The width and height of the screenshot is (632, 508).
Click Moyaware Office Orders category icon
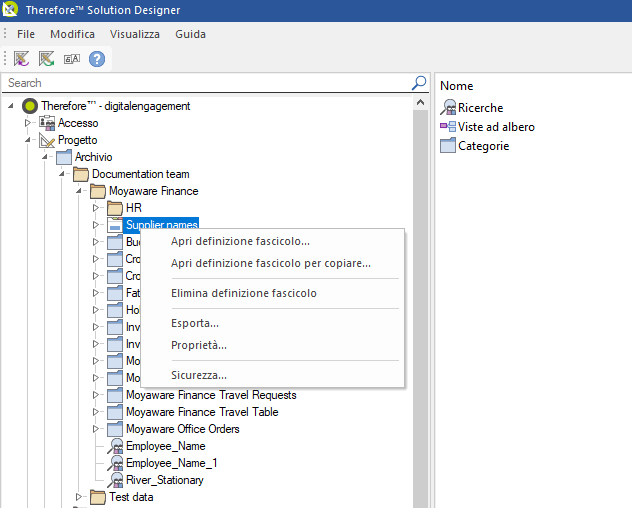click(115, 429)
